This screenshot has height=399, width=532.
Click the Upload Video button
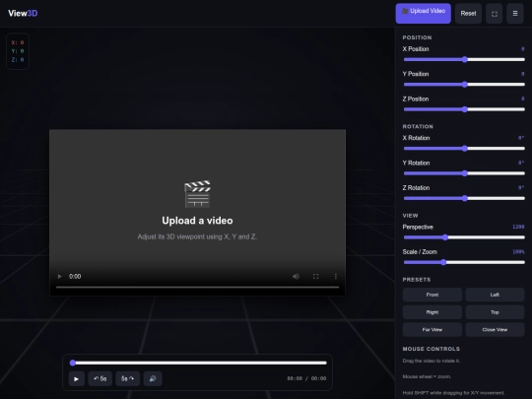tap(423, 13)
